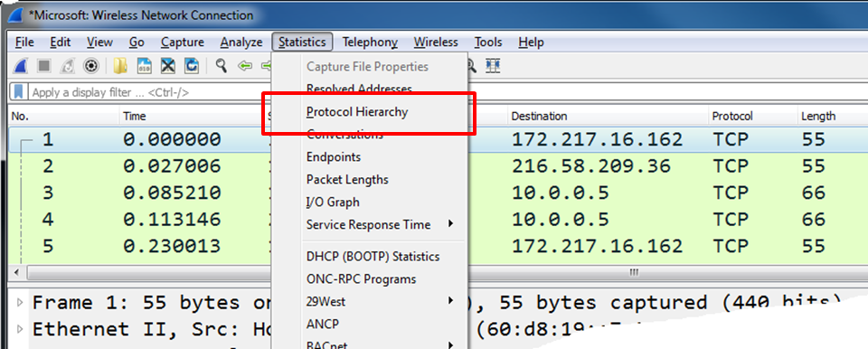Open the Wireless menu
Image resolution: width=868 pixels, height=349 pixels.
coord(436,42)
